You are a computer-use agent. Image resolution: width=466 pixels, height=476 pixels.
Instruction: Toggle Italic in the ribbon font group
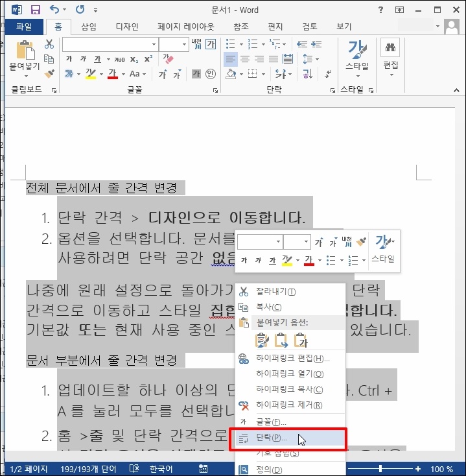click(83, 59)
